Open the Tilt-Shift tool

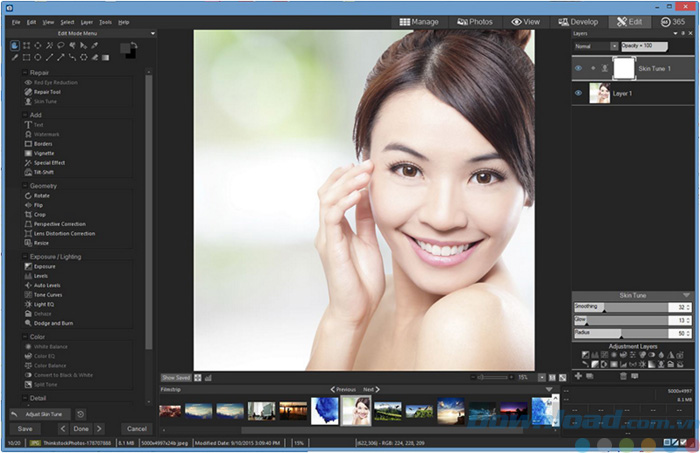point(45,171)
